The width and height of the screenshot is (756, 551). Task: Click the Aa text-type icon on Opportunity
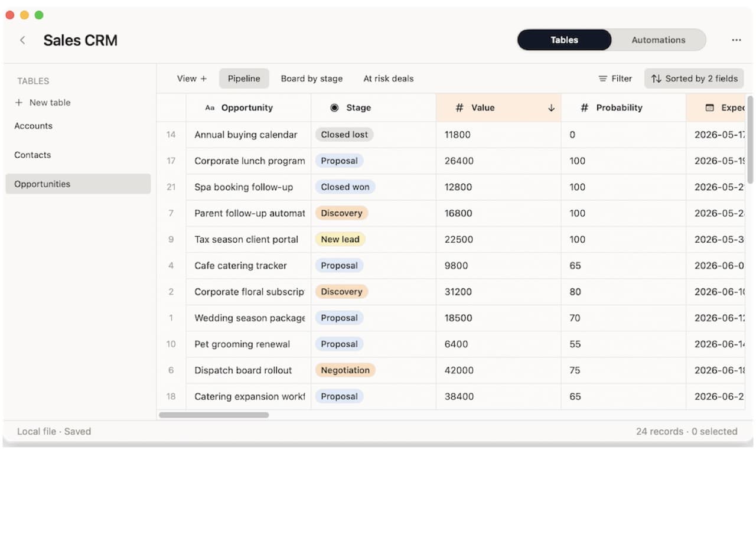tap(210, 107)
